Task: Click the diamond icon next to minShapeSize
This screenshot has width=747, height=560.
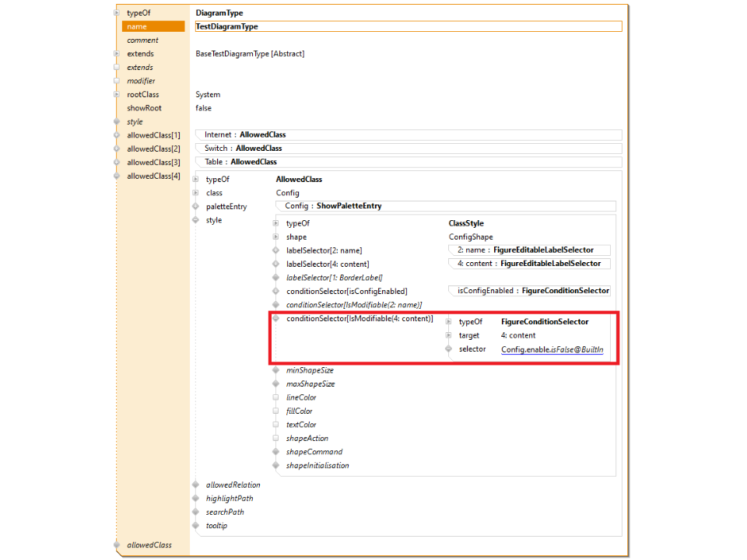Action: [x=275, y=370]
